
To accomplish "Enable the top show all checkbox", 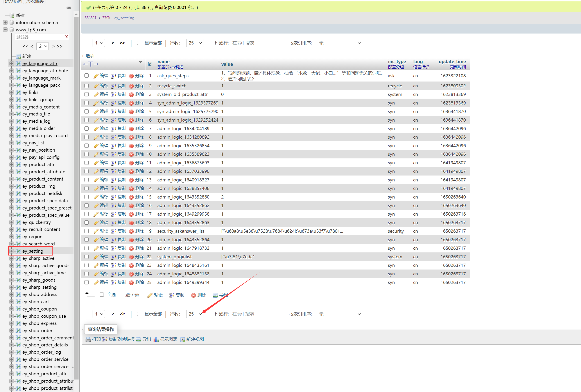I will pos(139,43).
